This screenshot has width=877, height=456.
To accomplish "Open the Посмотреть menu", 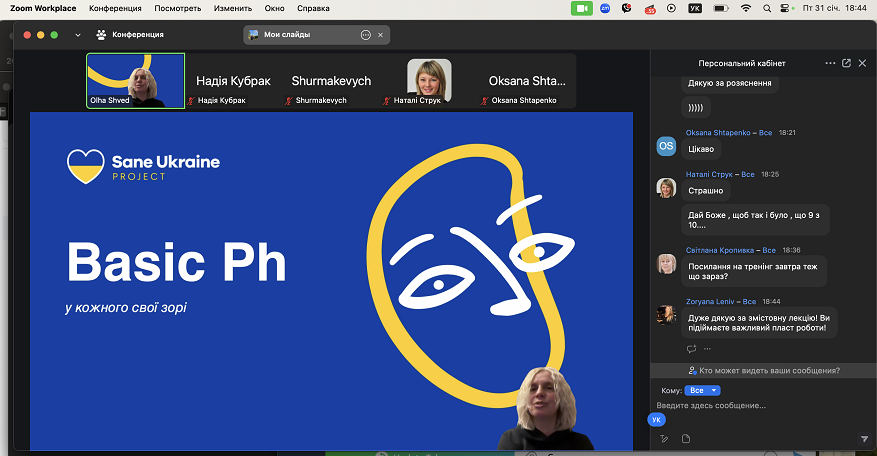I will (x=178, y=8).
